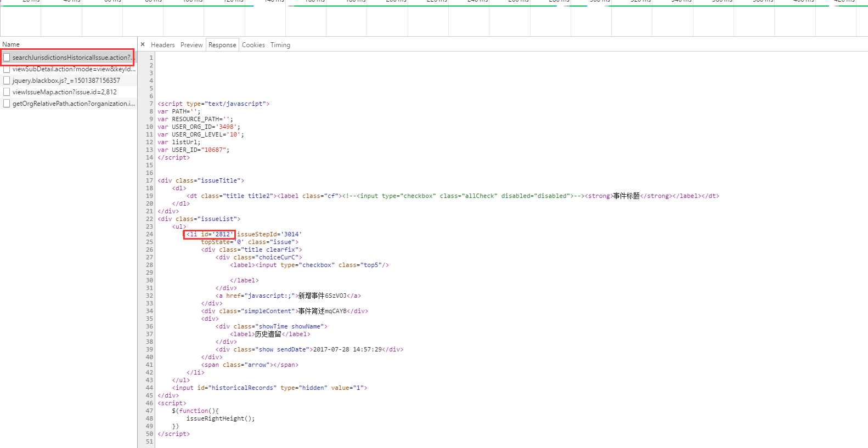868x448 pixels.
Task: Click the USER_ORG_LEVEL='10' line
Action: [201, 134]
